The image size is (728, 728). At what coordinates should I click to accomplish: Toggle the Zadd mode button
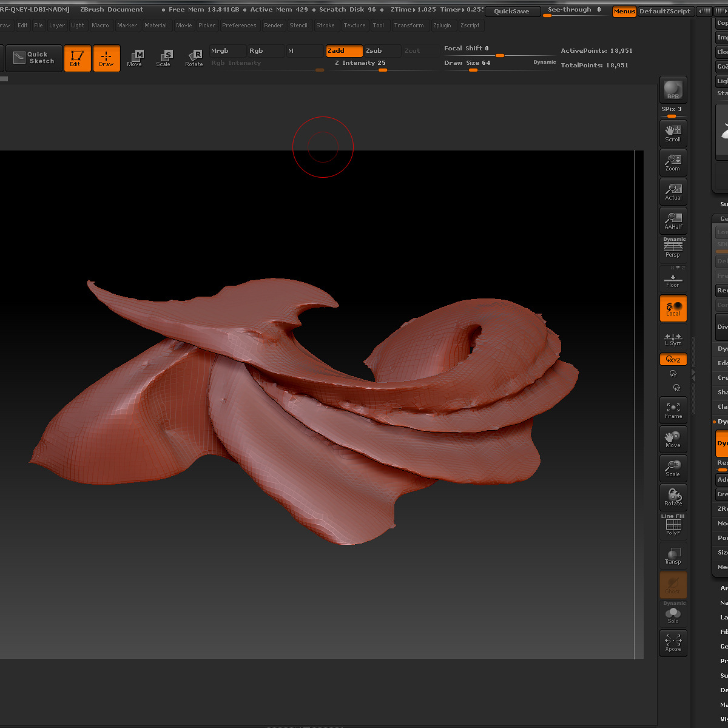344,51
